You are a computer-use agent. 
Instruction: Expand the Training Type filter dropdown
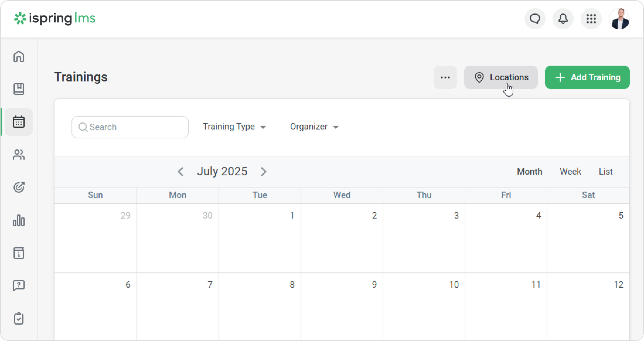click(x=234, y=127)
